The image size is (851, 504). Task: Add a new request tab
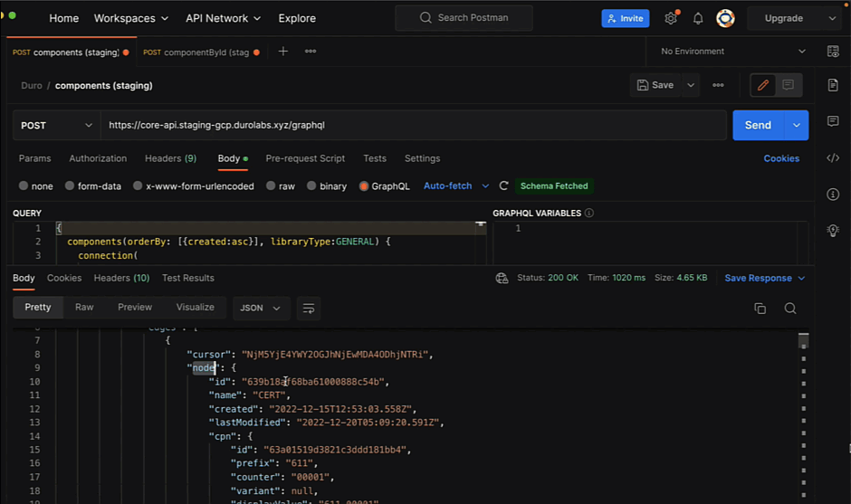pyautogui.click(x=282, y=52)
